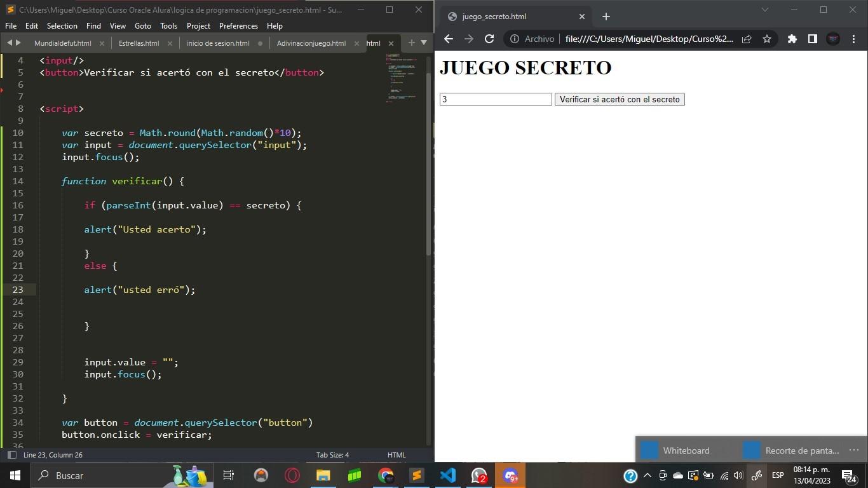Click 'Line 23, Column 26' in status bar
Screen dimensions: 868x488
pos(53,455)
